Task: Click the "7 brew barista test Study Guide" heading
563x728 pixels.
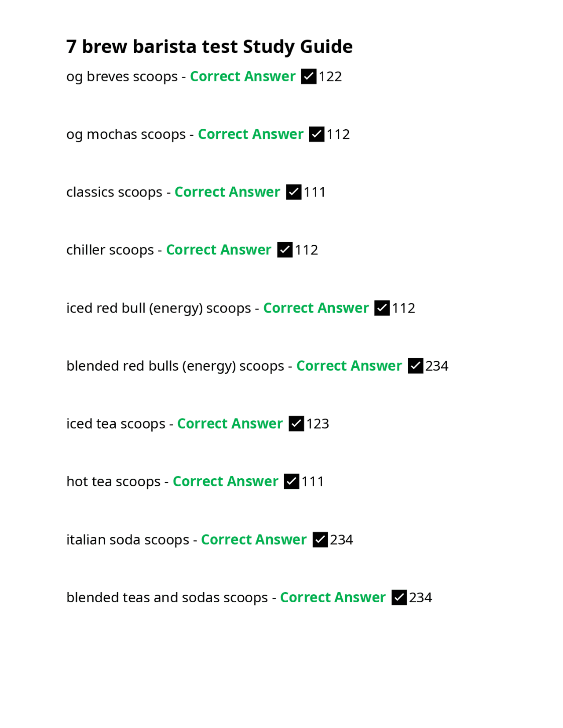Action: 209,47
